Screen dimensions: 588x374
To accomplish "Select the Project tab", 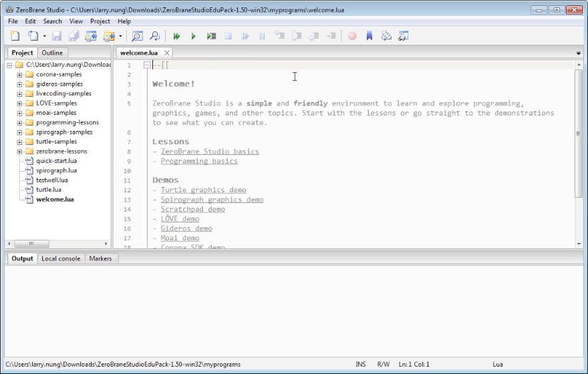I will [22, 53].
